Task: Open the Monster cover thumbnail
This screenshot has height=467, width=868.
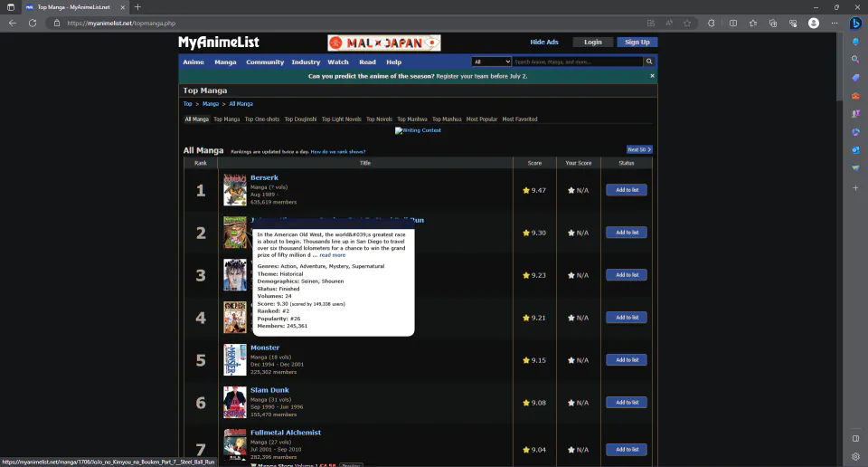Action: pyautogui.click(x=235, y=359)
